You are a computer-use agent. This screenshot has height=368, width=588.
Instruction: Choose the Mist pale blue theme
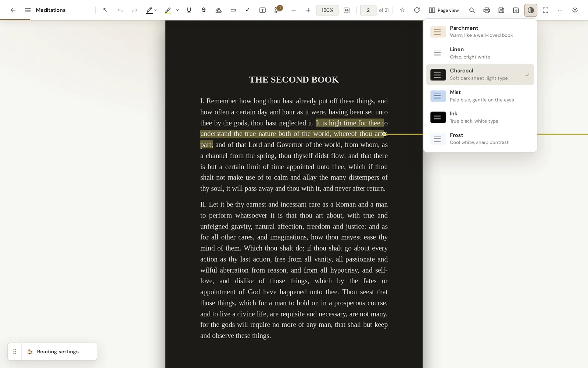[x=480, y=96]
